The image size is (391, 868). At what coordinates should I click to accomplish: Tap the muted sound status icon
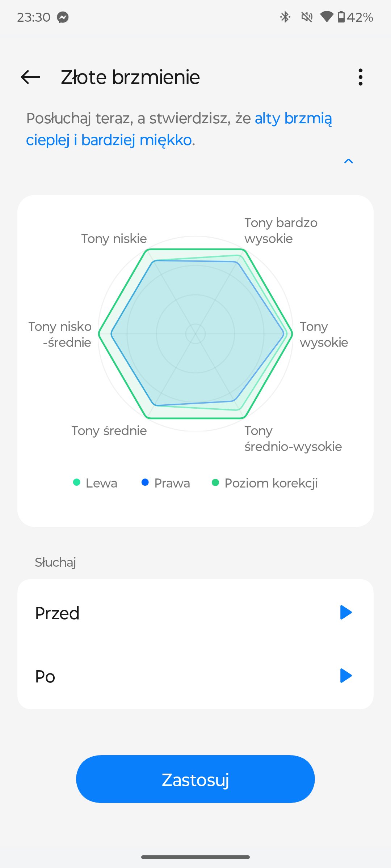(x=307, y=17)
